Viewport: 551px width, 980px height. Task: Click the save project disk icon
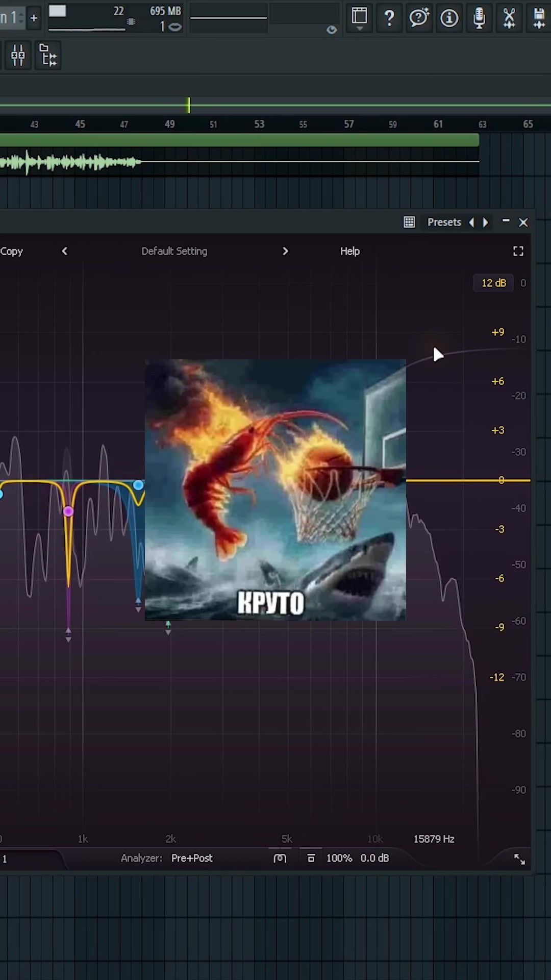[x=539, y=18]
